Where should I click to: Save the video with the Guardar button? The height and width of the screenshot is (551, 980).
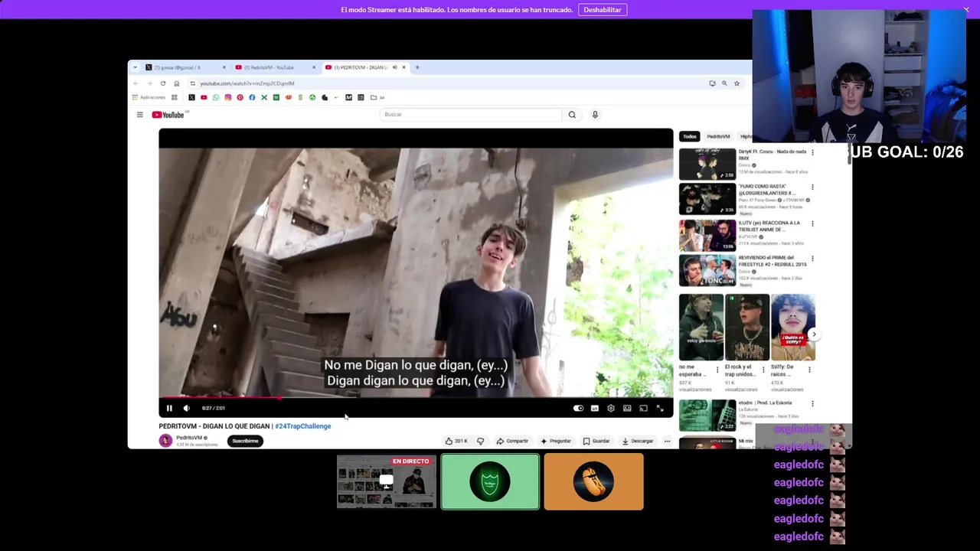[596, 441]
